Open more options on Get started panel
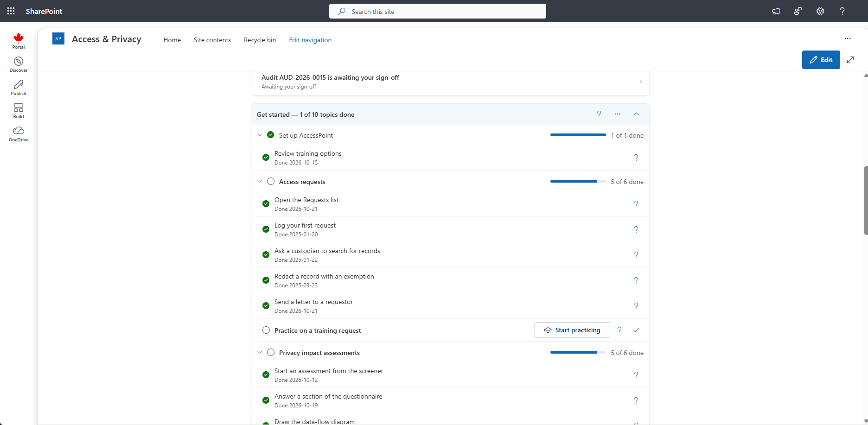The width and height of the screenshot is (868, 425). pyautogui.click(x=618, y=114)
